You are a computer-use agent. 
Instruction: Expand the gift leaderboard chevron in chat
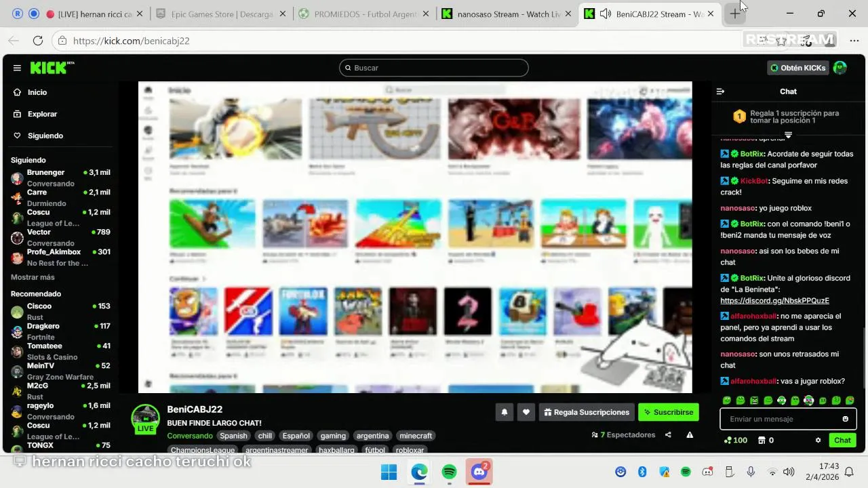788,135
